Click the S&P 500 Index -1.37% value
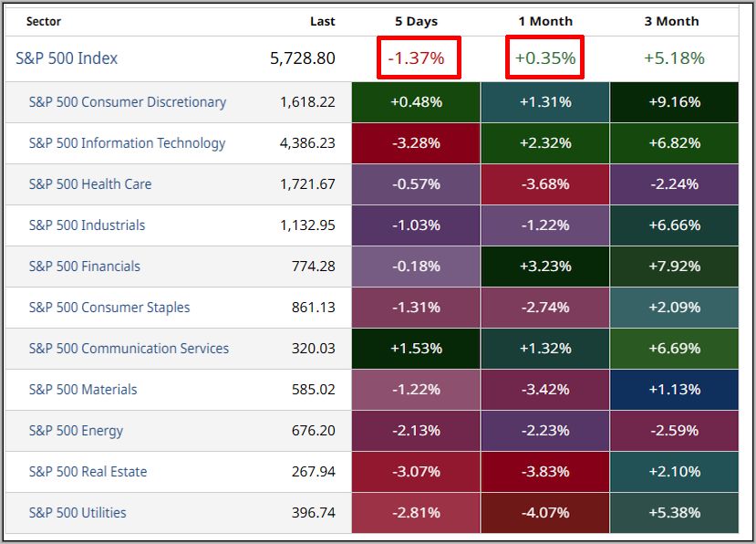The height and width of the screenshot is (544, 756). point(417,58)
